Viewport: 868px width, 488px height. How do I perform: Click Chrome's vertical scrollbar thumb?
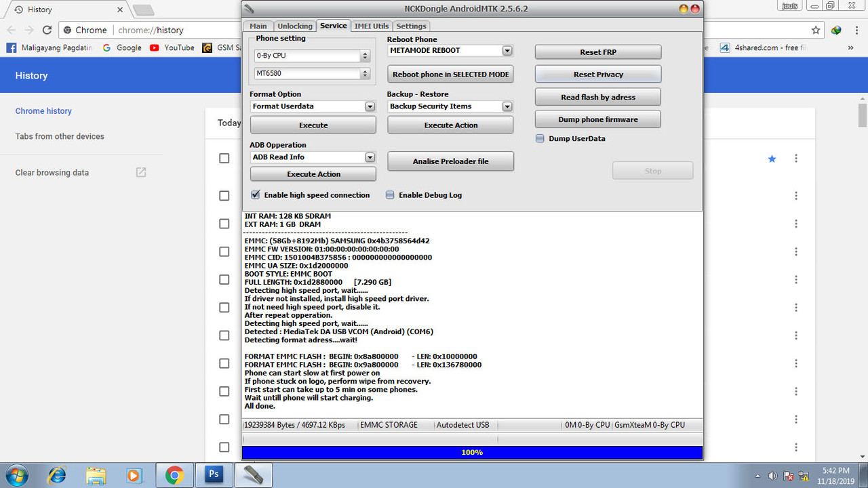click(x=863, y=114)
